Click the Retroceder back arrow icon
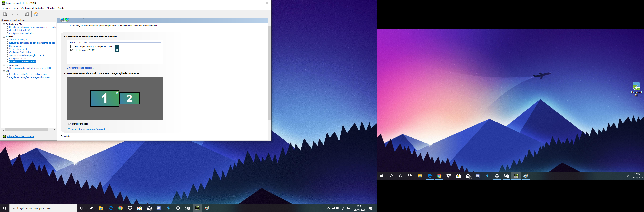Image resolution: width=644 pixels, height=212 pixels. point(5,14)
